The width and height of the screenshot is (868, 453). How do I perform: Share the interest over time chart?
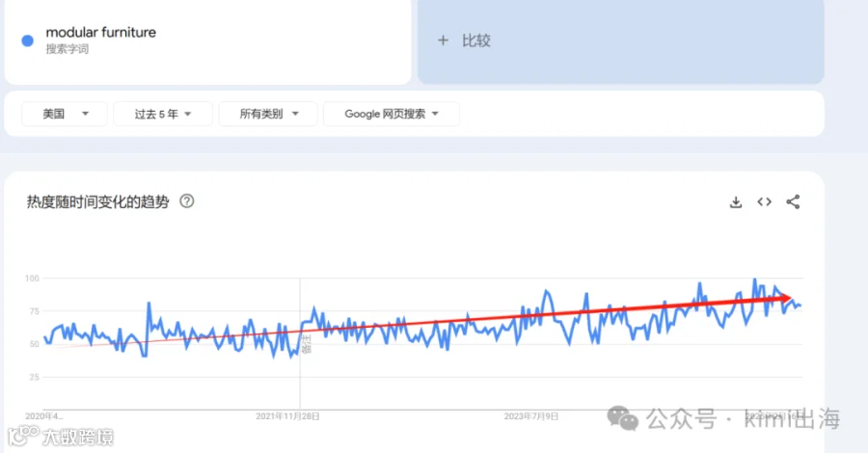point(793,201)
